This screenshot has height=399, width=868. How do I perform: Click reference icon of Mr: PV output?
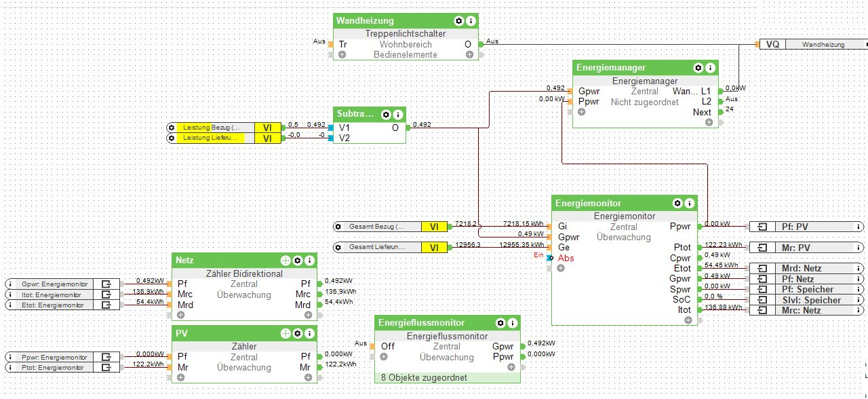click(762, 248)
